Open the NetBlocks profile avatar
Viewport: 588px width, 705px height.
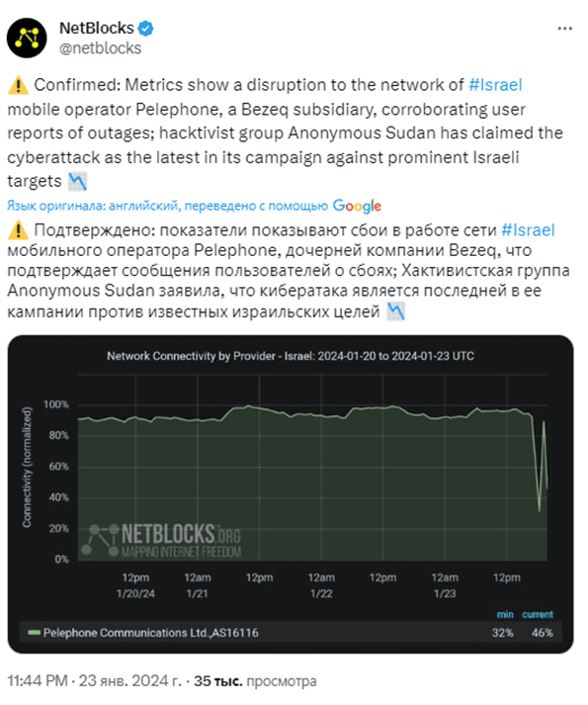click(27, 38)
